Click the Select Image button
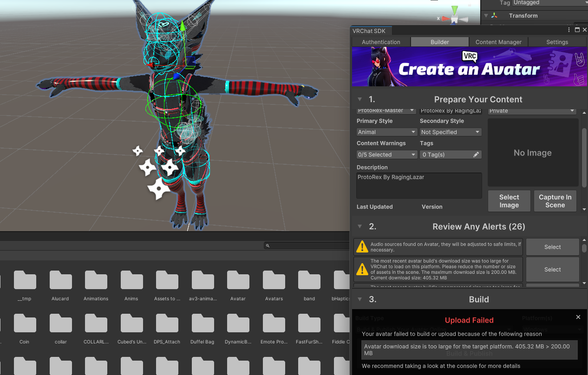Viewport: 588px width, 375px height. point(509,201)
